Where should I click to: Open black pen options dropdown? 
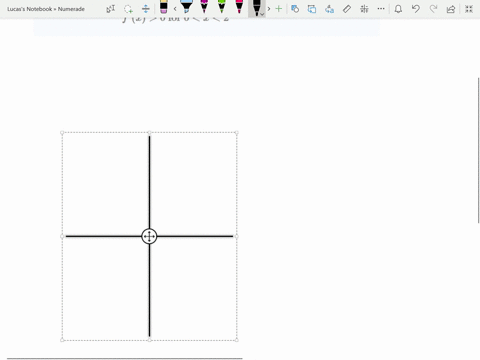click(262, 14)
